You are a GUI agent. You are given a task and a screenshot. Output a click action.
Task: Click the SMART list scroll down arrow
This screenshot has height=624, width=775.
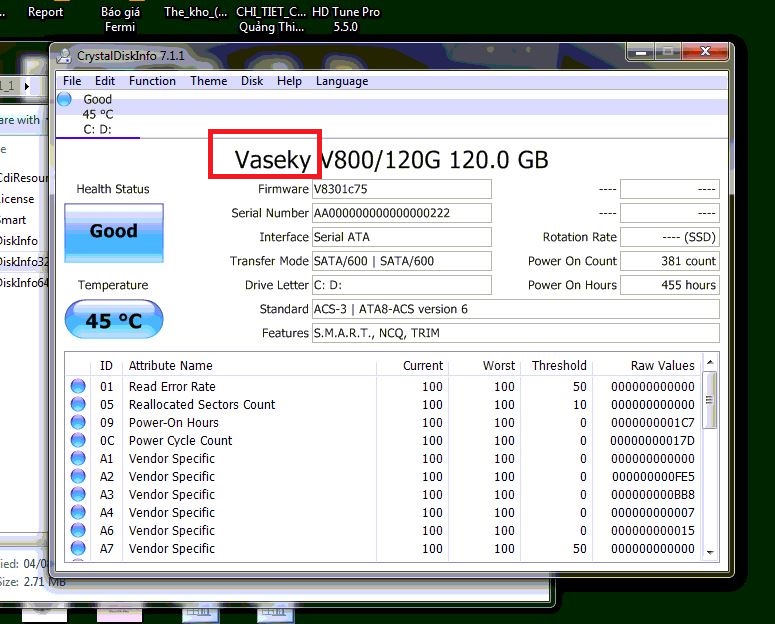710,552
